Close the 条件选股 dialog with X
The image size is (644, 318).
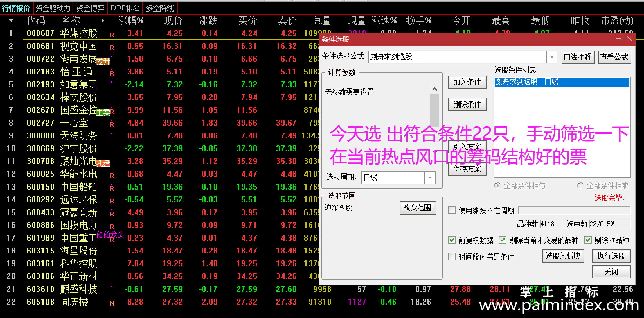(x=629, y=39)
